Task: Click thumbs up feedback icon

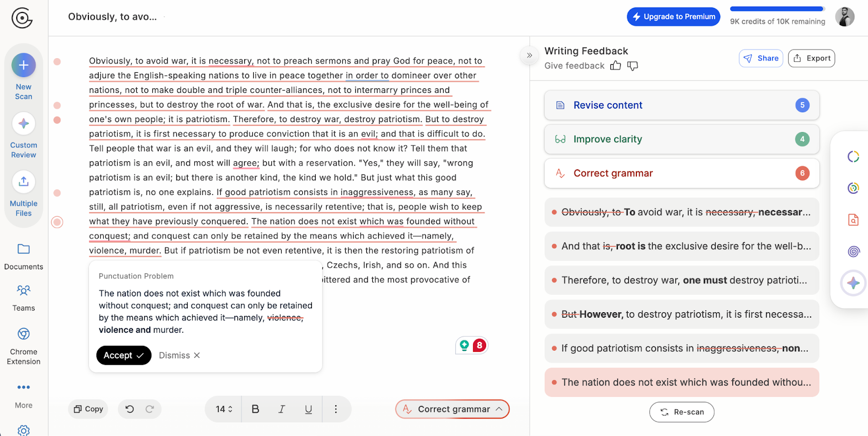Action: pos(615,66)
